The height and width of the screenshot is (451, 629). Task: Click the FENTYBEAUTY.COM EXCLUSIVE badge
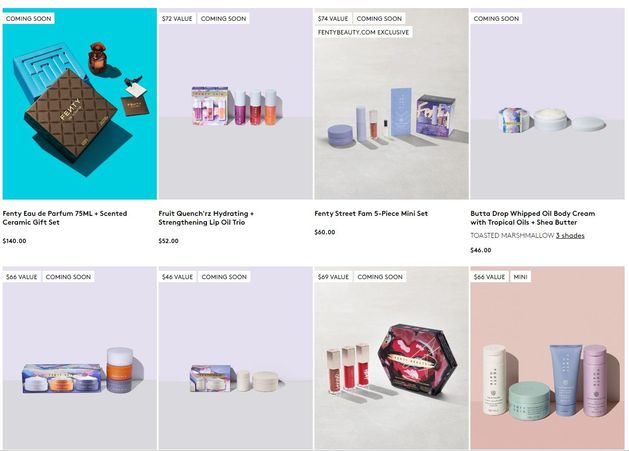pyautogui.click(x=363, y=32)
